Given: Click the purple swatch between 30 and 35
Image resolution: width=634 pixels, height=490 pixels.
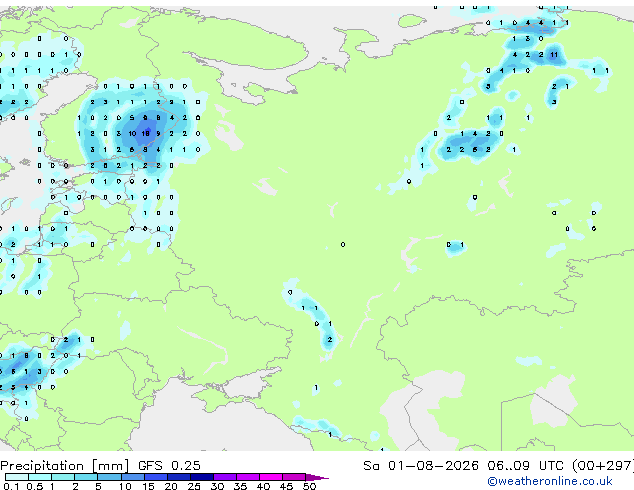Looking at the screenshot, I should point(225,477).
